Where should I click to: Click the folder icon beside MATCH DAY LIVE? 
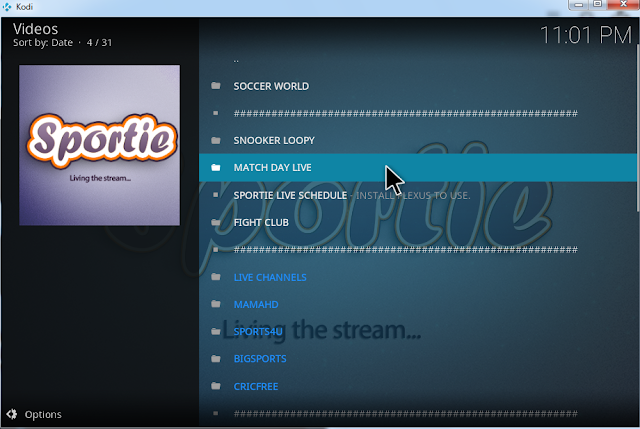(216, 167)
